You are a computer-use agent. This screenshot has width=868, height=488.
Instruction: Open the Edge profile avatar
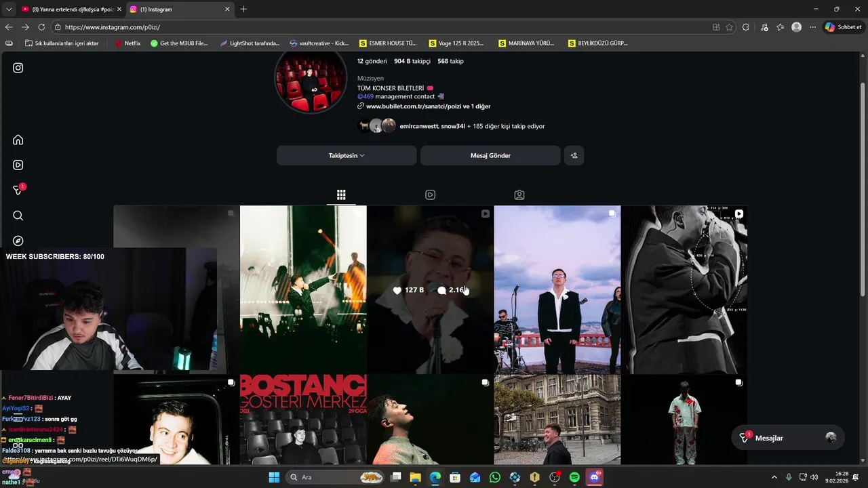click(796, 27)
